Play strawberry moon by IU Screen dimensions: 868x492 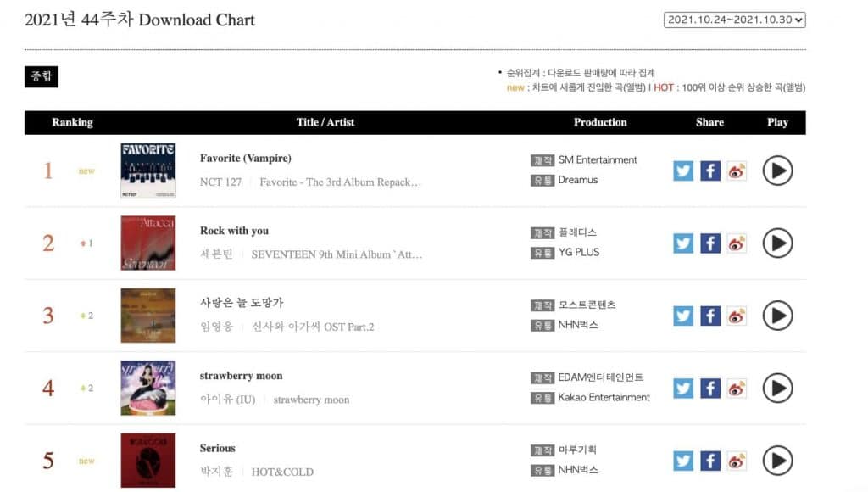(777, 389)
